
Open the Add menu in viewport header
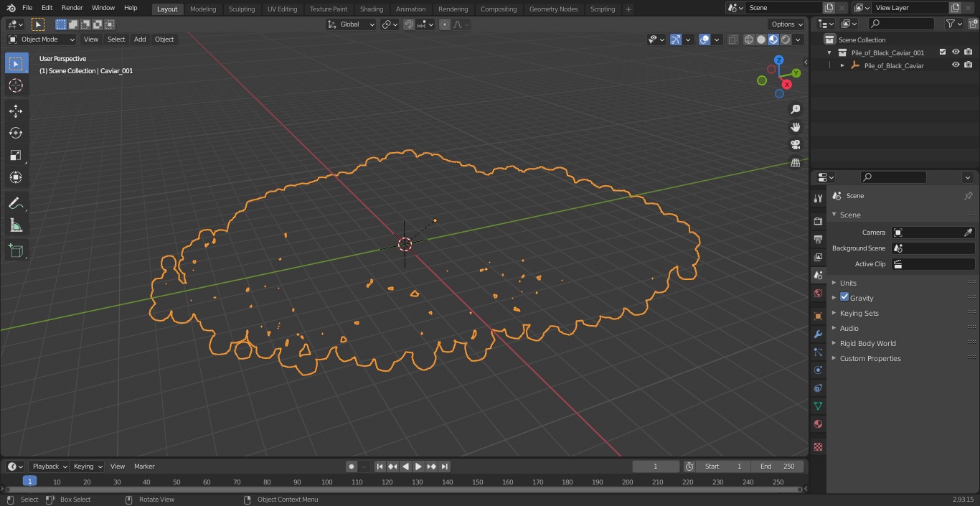[x=140, y=39]
